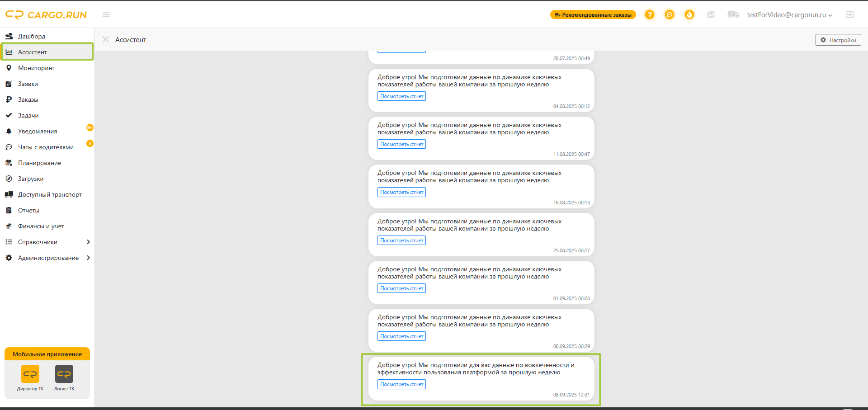Open the Директор ТК mobile app icon
Screen dimensions: 868x410
[x=30, y=374]
